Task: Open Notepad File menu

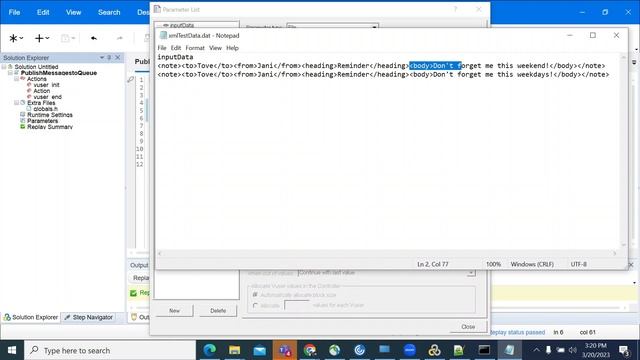Action: click(x=162, y=48)
